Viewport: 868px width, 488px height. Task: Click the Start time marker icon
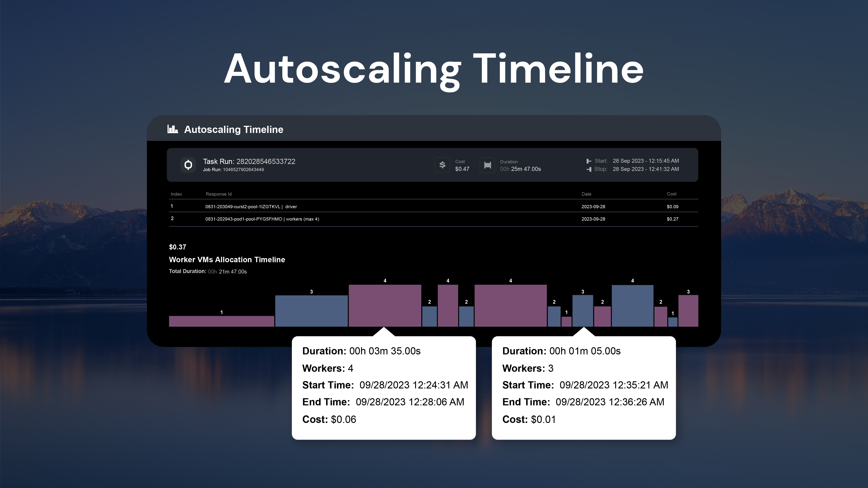point(589,161)
